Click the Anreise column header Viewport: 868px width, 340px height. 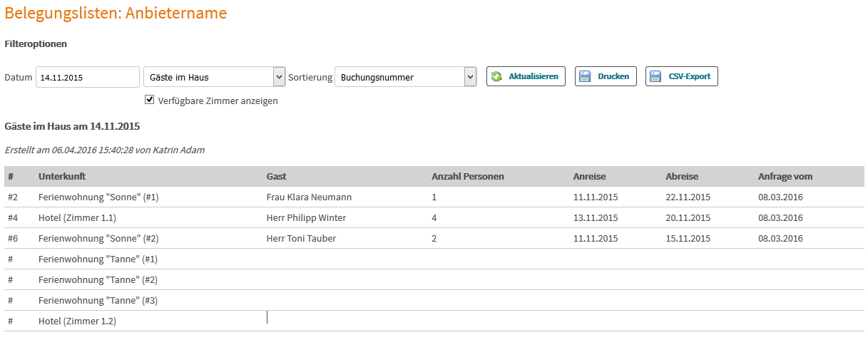(x=589, y=176)
